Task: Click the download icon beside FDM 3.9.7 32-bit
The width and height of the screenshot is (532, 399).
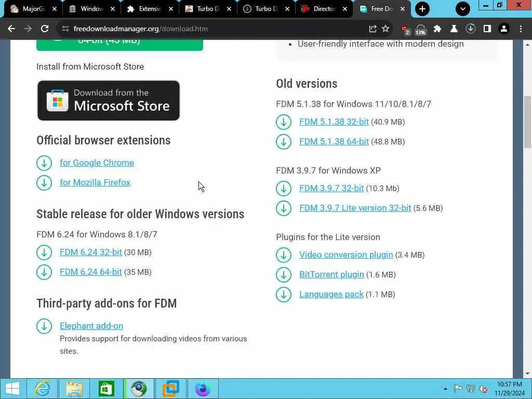Action: point(284,188)
